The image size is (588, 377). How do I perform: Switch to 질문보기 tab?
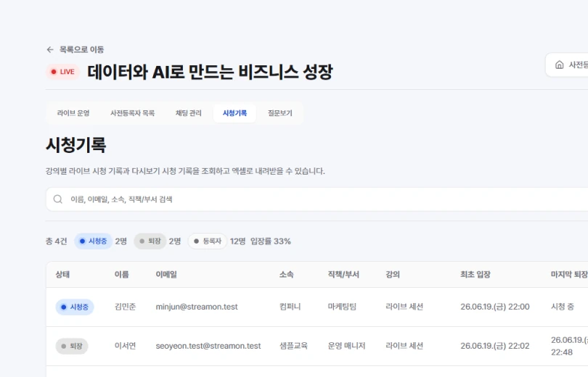pos(279,113)
